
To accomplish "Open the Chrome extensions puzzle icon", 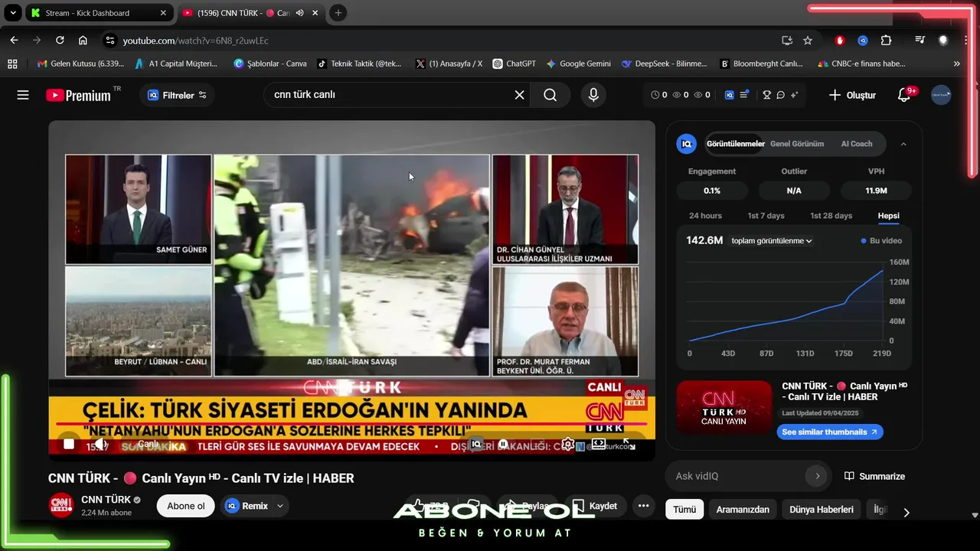I will point(886,41).
